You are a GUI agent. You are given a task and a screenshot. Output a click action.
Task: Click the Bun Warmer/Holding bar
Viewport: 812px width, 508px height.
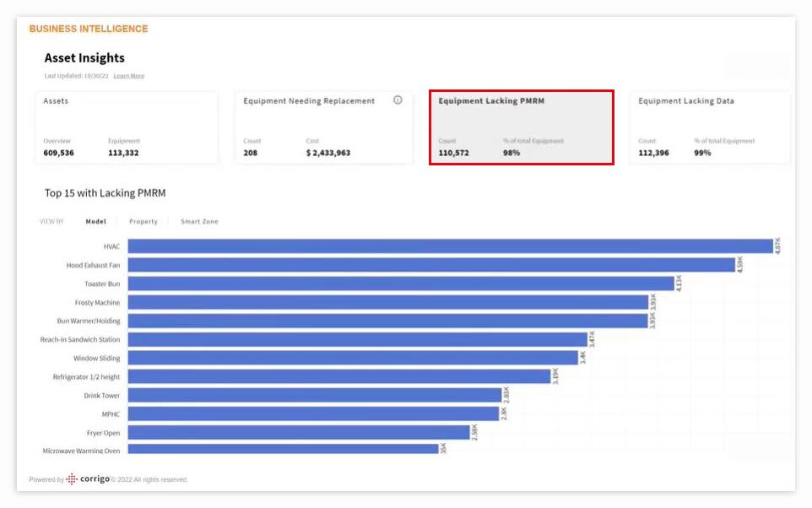tap(388, 321)
